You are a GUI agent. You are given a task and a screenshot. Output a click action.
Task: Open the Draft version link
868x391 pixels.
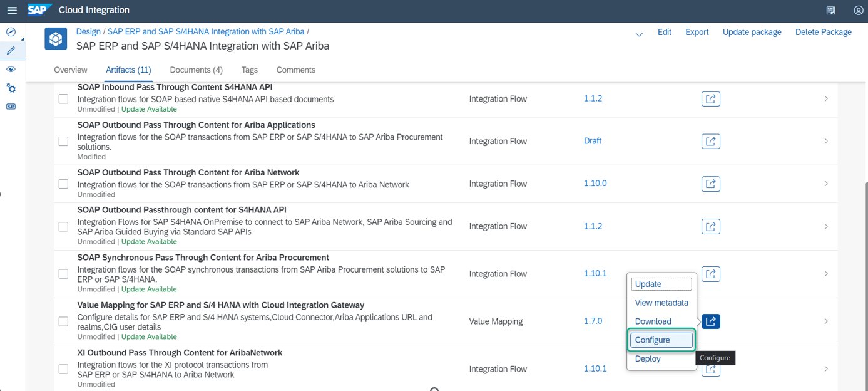point(593,141)
